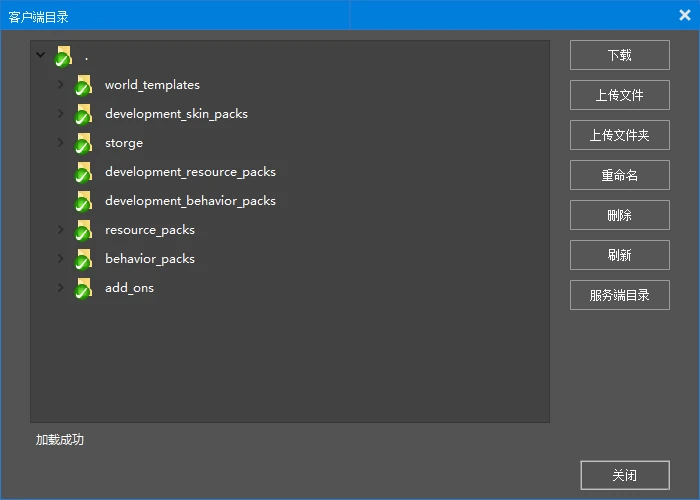Click the 上传文件 upload file button
Image resolution: width=700 pixels, height=500 pixels.
pos(620,95)
